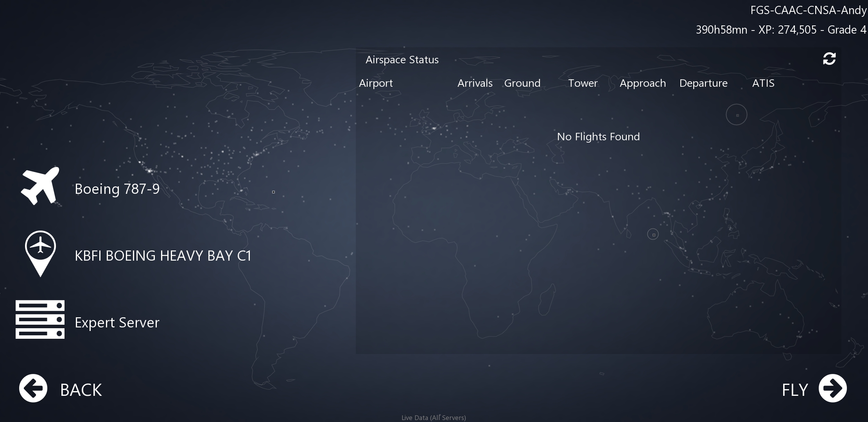Click the ATIS column header
The height and width of the screenshot is (422, 868).
point(763,83)
